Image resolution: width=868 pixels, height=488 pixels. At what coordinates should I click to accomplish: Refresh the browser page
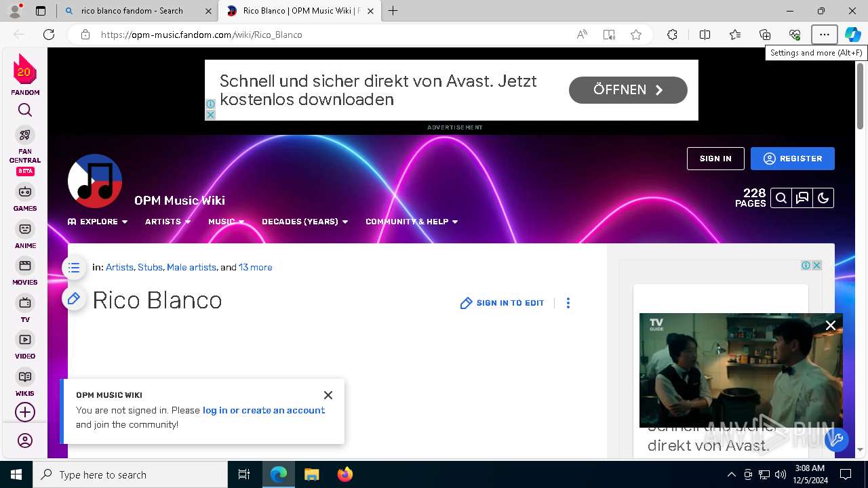click(x=49, y=35)
